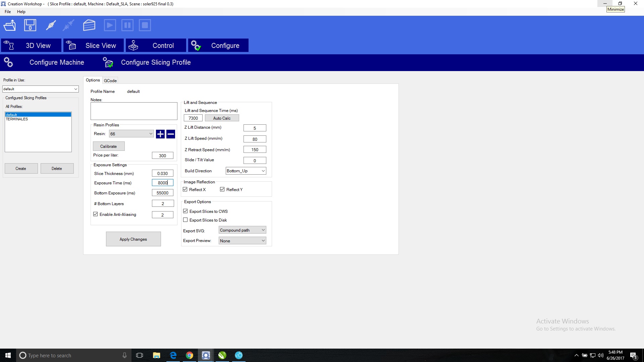Remove resin profile with minus icon
Image resolution: width=644 pixels, height=362 pixels.
click(171, 134)
